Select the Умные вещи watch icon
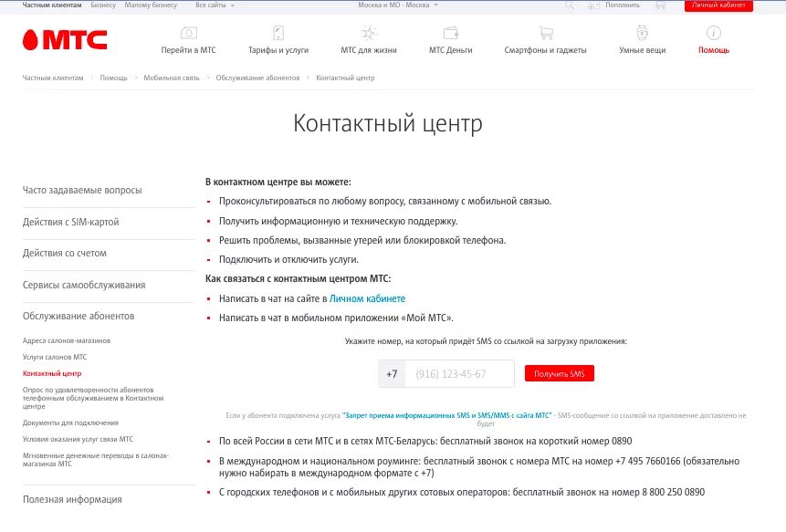This screenshot has width=786, height=532. (x=642, y=33)
